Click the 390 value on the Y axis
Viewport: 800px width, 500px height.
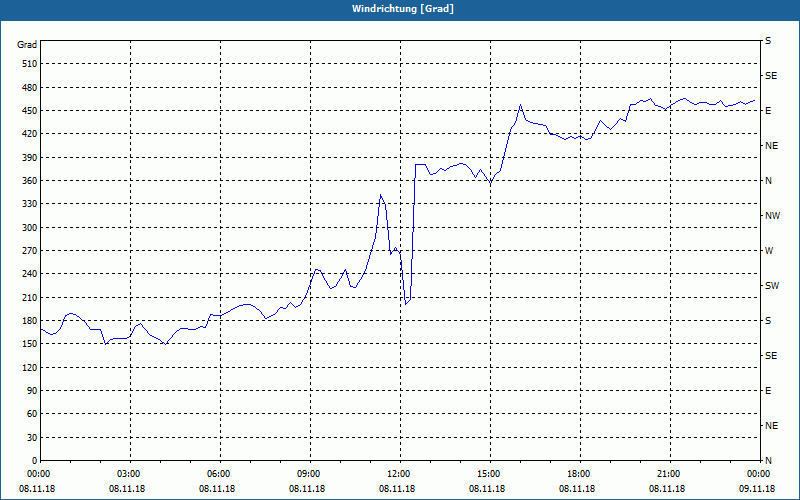[x=30, y=157]
